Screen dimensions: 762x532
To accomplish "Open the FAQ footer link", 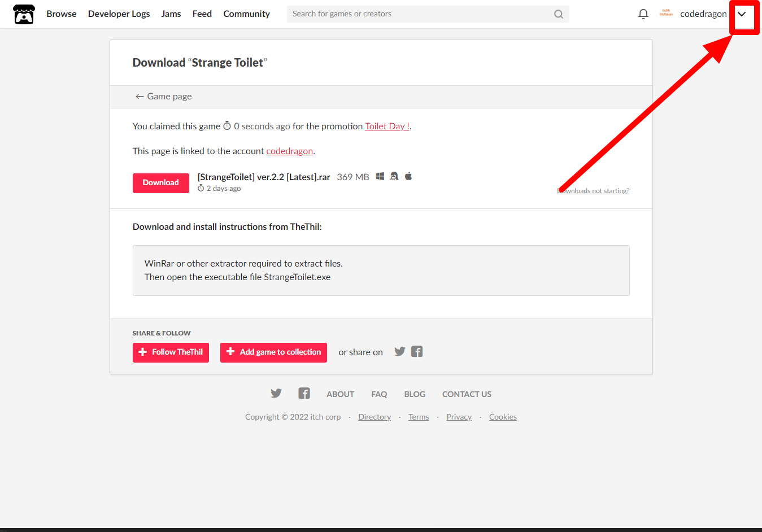I will coord(379,394).
